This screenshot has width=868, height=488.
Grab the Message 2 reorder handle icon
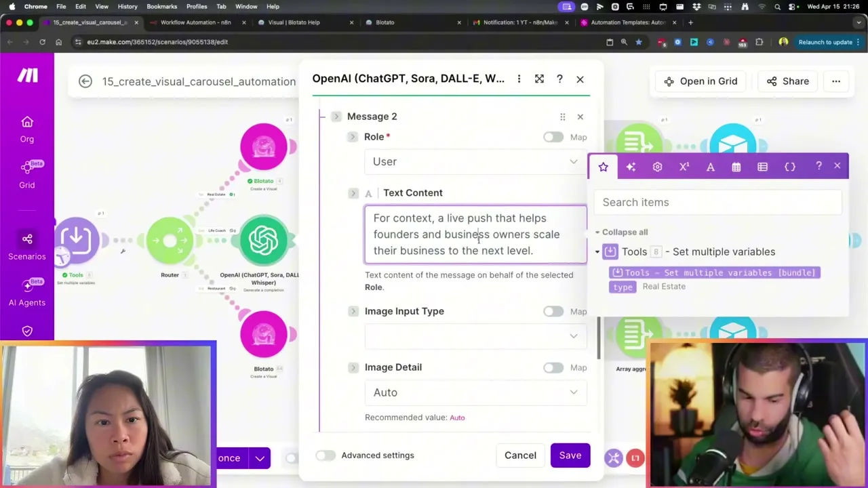coord(562,117)
